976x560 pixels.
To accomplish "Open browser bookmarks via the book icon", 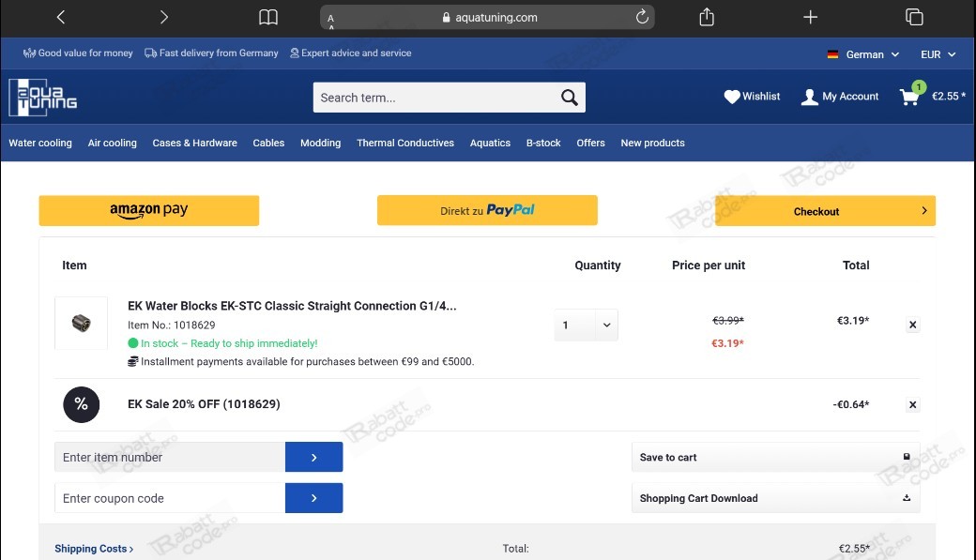I will tap(267, 16).
